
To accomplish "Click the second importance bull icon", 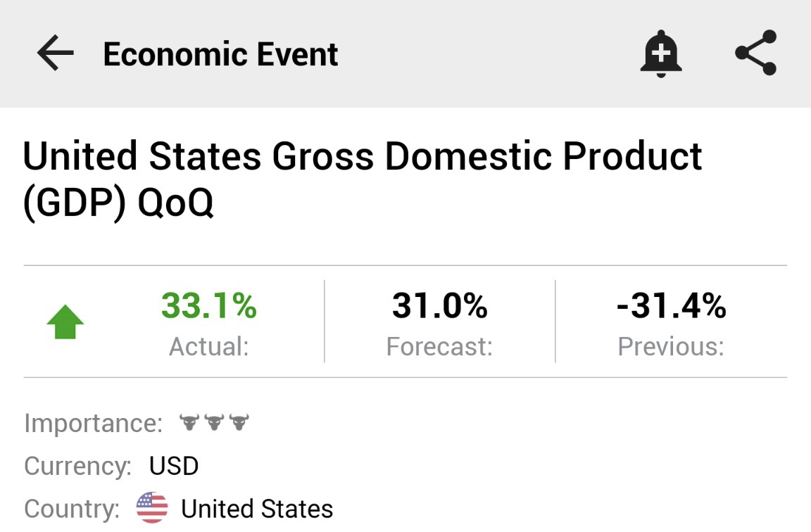I will pos(214,422).
